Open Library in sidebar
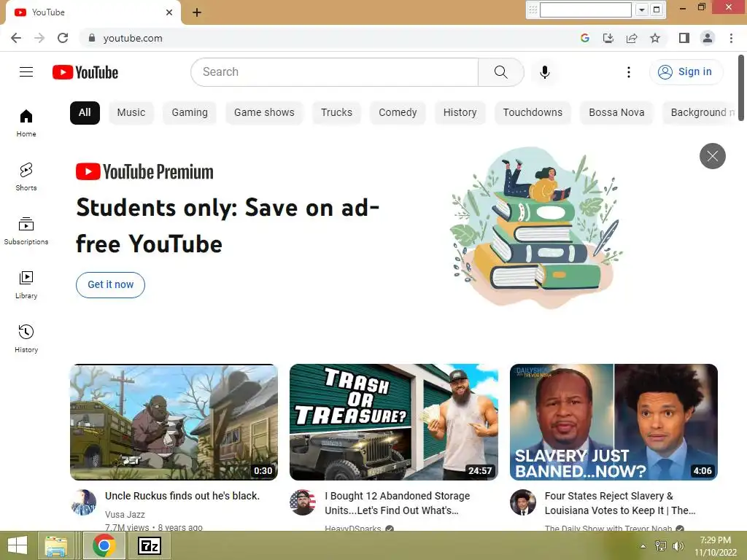Image resolution: width=747 pixels, height=560 pixels. [x=26, y=285]
